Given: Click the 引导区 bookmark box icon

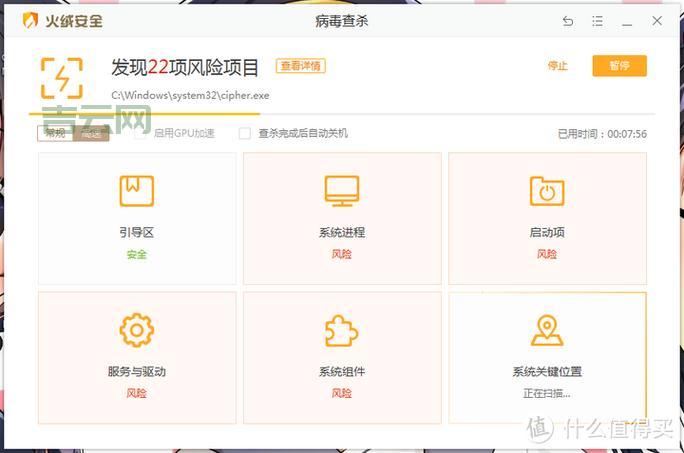Looking at the screenshot, I should click(x=137, y=191).
